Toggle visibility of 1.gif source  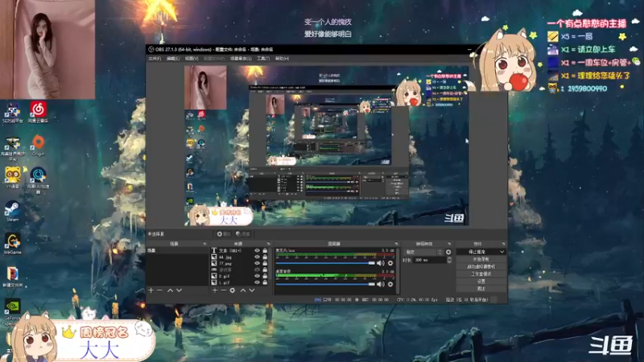coord(257,282)
